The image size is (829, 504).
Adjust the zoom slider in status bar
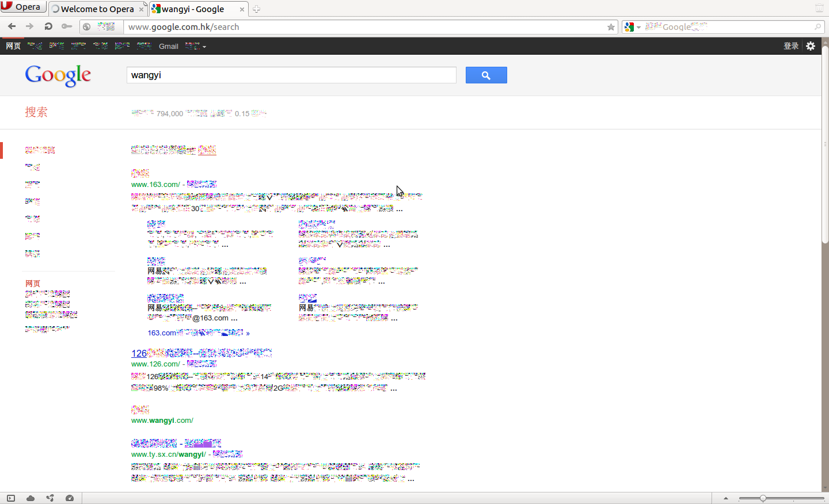point(781,498)
